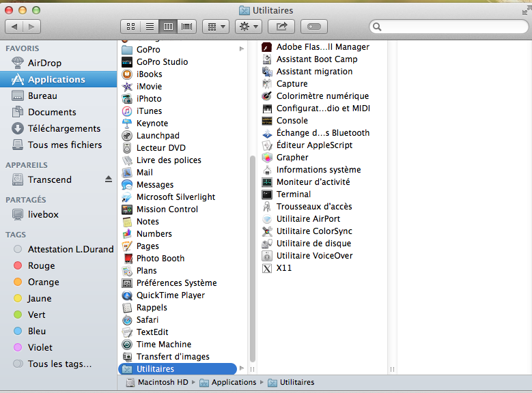Switch to list view mode
Screen dimensions: 532x393
click(150, 27)
